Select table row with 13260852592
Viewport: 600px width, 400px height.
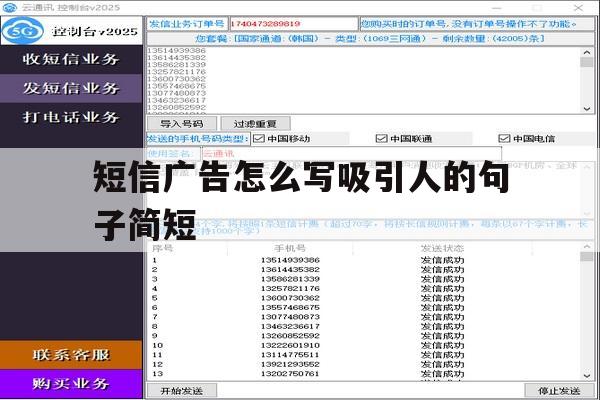(x=364, y=336)
